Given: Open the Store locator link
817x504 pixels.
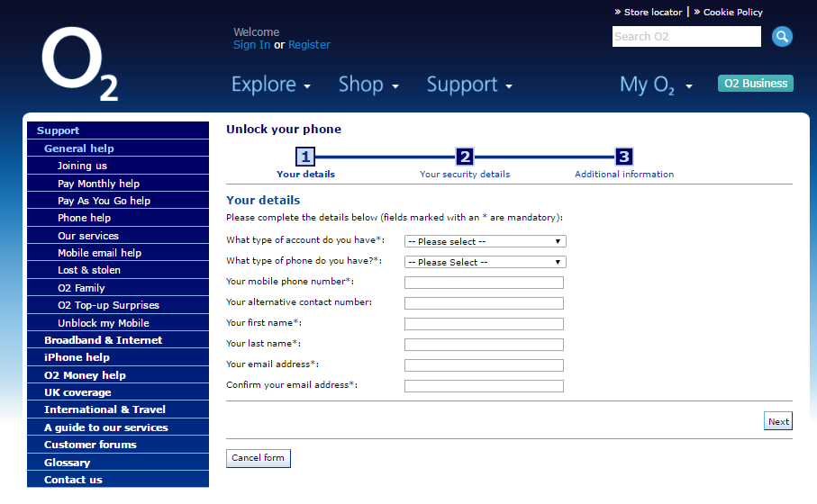Looking at the screenshot, I should coord(653,12).
